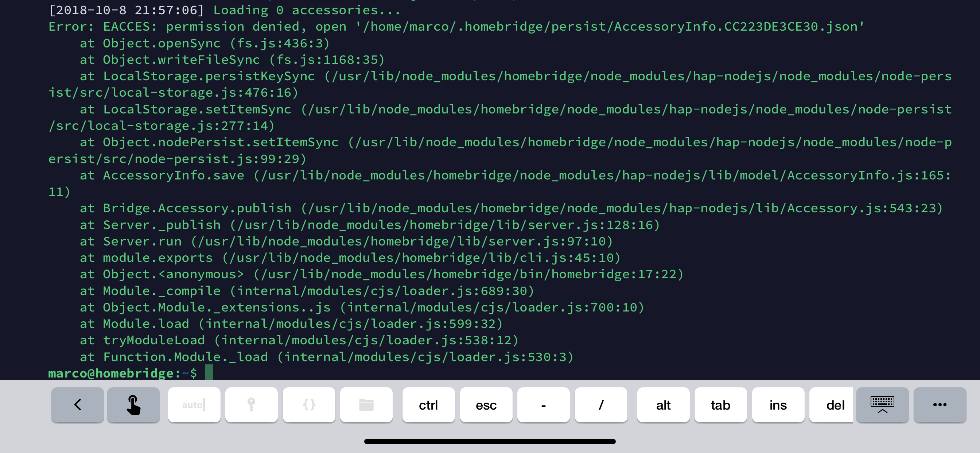Open more options with ellipsis button

[939, 404]
